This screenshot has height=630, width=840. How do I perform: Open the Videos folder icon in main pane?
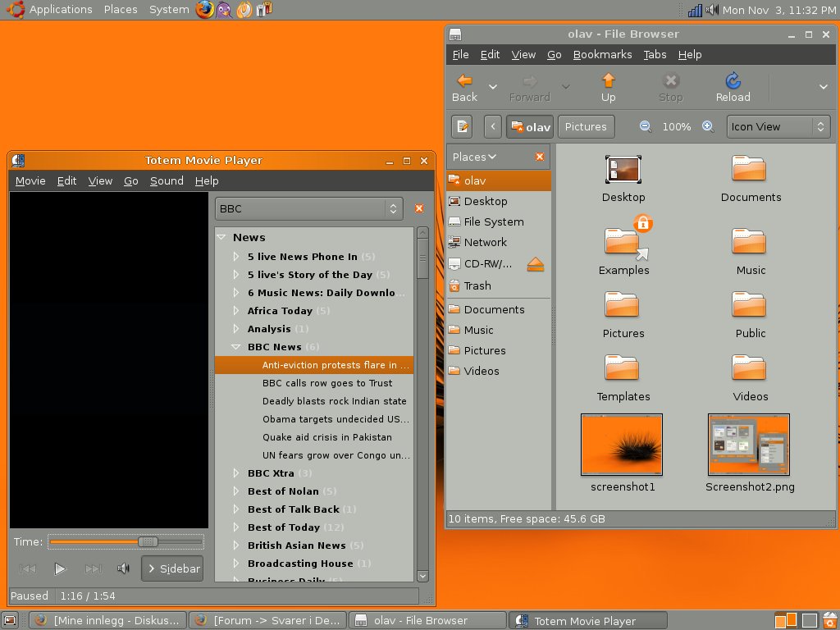pos(748,367)
